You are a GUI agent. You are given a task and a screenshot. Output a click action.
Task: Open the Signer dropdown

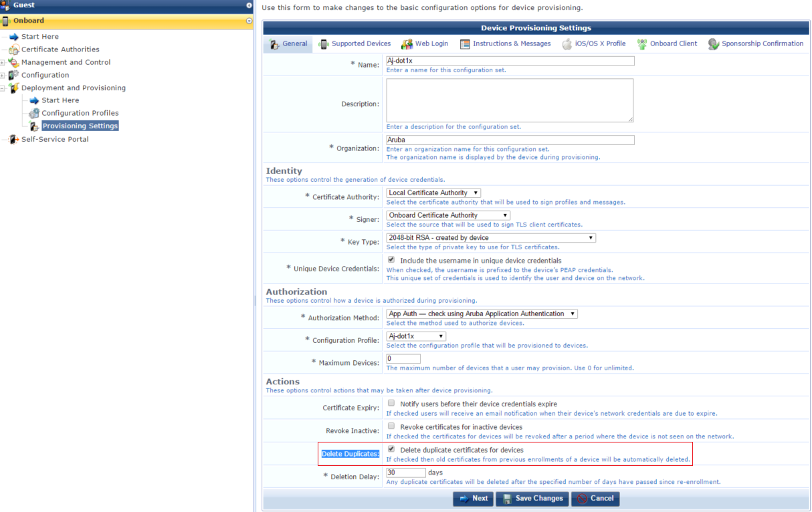(x=448, y=215)
